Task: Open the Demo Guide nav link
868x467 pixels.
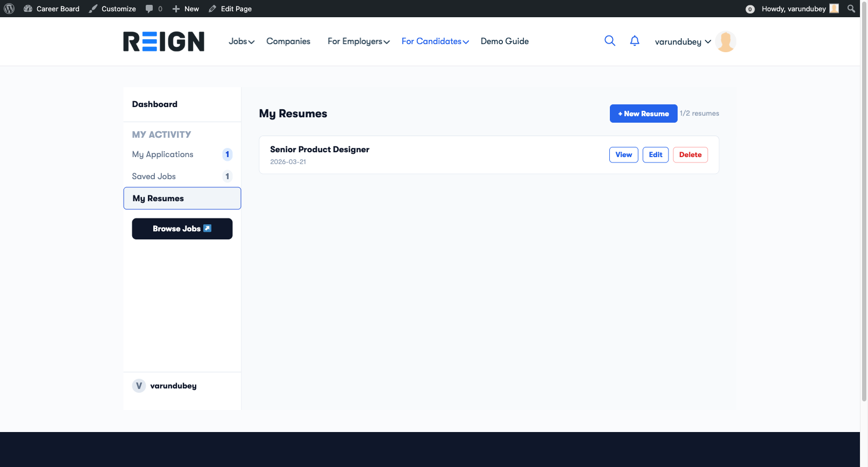Action: (x=504, y=41)
